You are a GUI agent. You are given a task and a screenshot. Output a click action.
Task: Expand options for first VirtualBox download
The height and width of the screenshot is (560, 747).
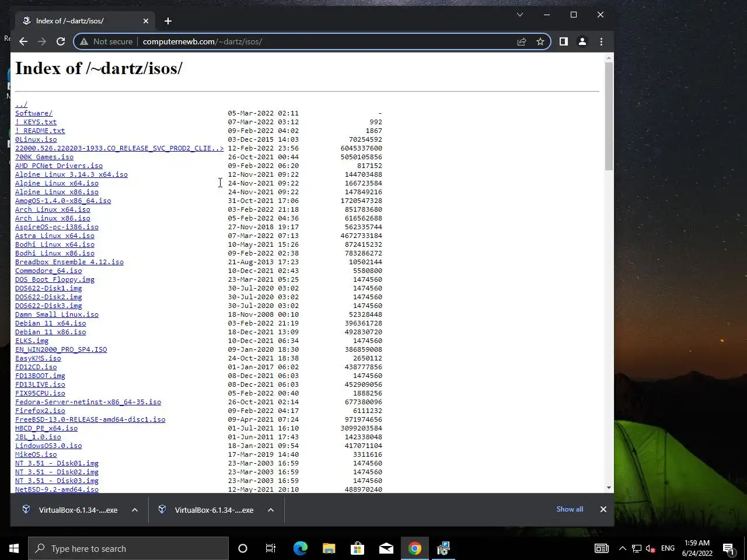[x=135, y=510]
